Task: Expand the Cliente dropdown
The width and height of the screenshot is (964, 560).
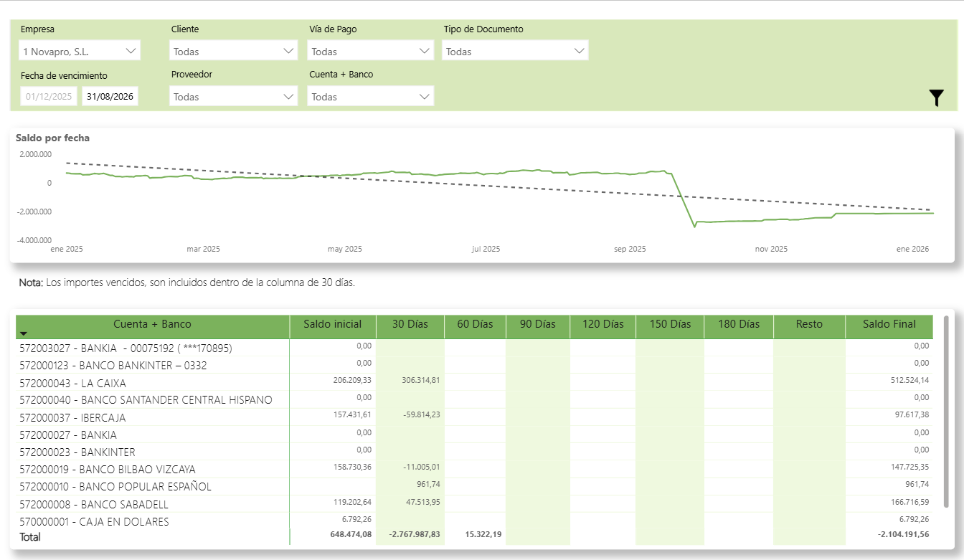Action: [x=233, y=51]
